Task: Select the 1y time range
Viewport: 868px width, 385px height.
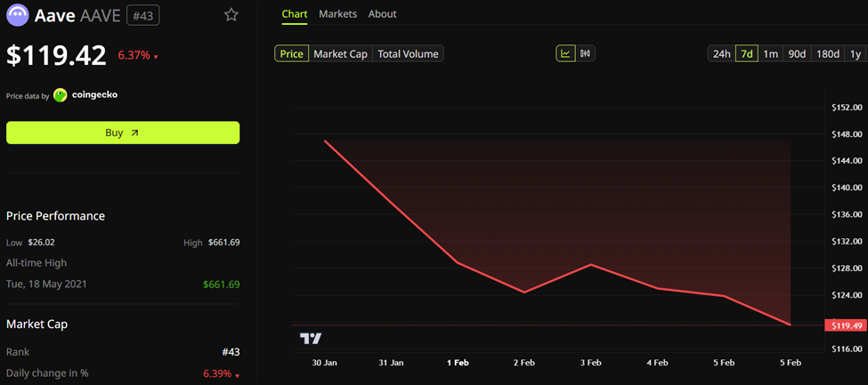Action: point(856,54)
